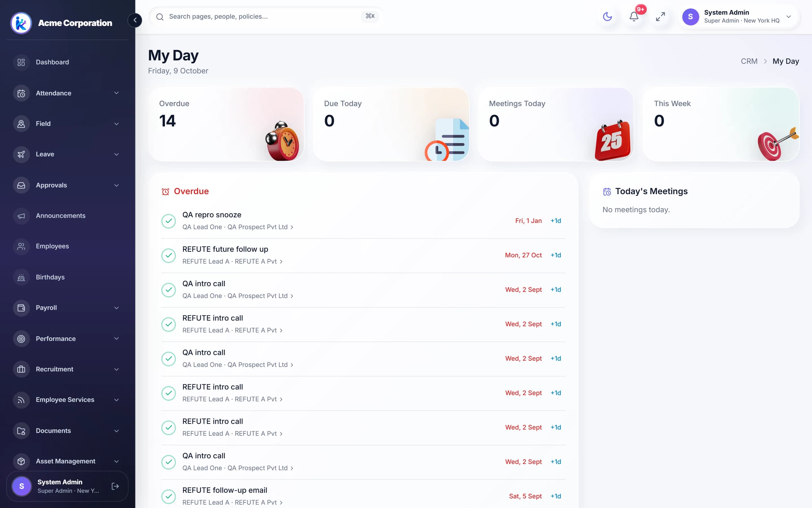Toggle dark mode moon icon

pos(607,16)
